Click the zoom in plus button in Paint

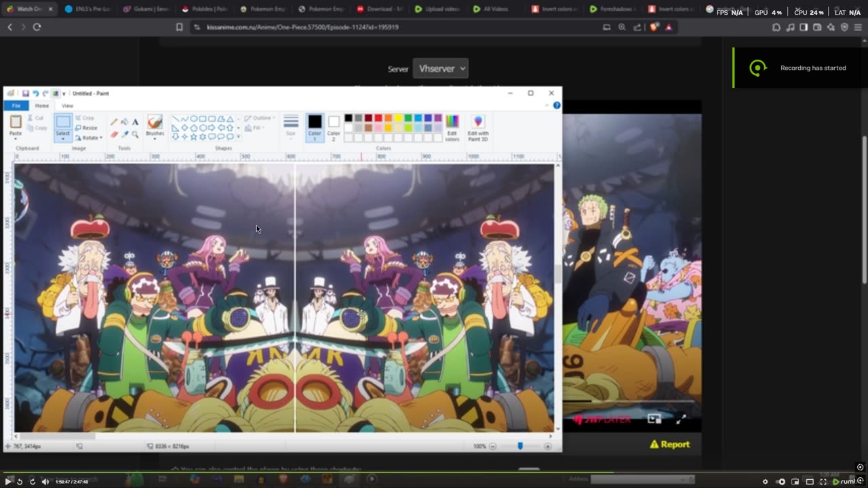point(548,446)
